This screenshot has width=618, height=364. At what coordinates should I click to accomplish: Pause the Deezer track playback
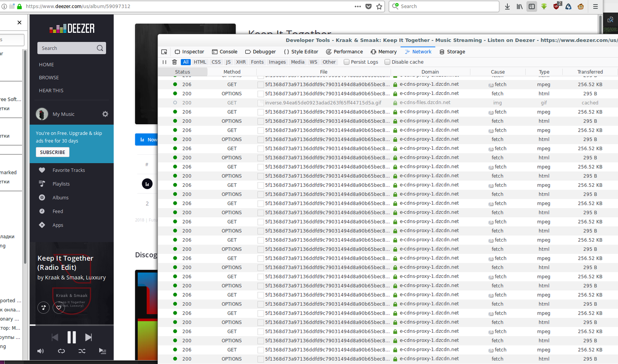pyautogui.click(x=72, y=337)
